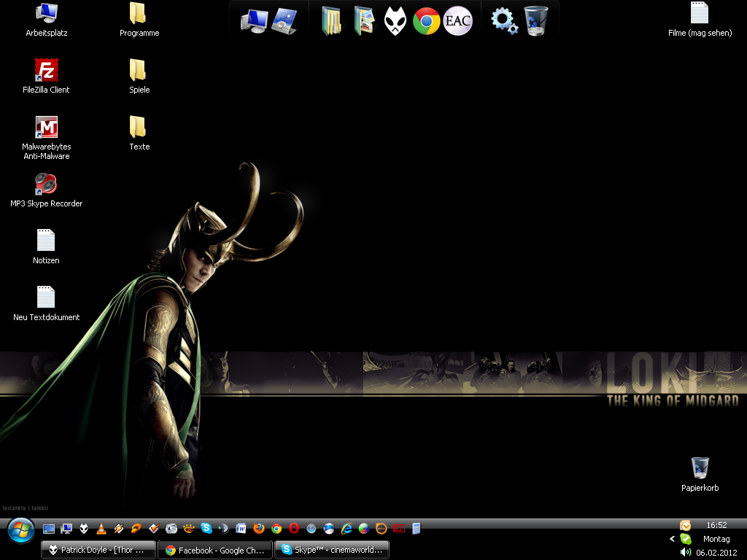Image resolution: width=747 pixels, height=560 pixels.
Task: Open the volume speaker tray icon
Action: (x=686, y=553)
